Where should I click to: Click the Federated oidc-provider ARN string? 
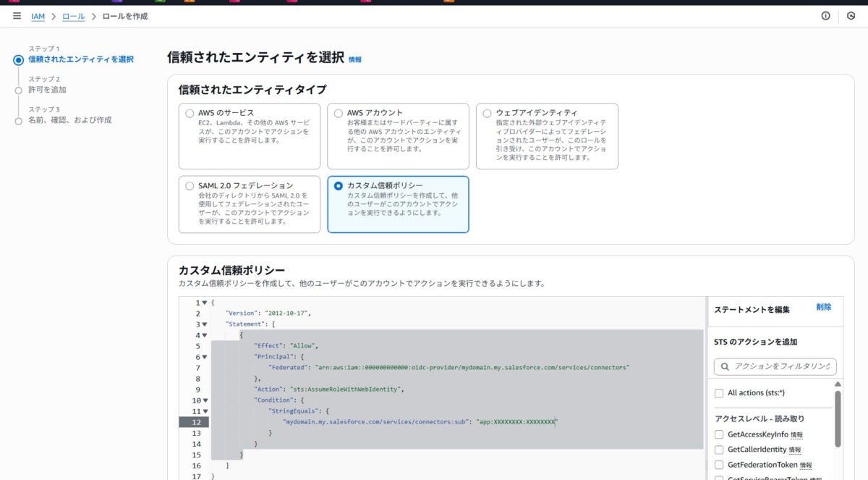coord(472,368)
